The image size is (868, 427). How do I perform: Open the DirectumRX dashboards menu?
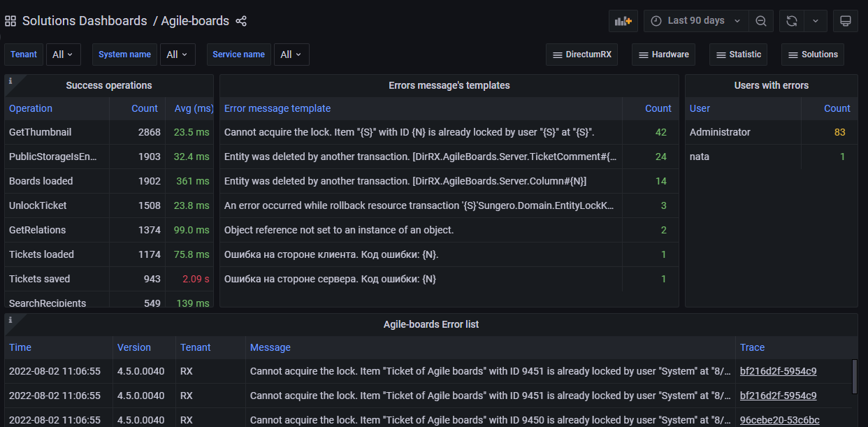pyautogui.click(x=581, y=55)
